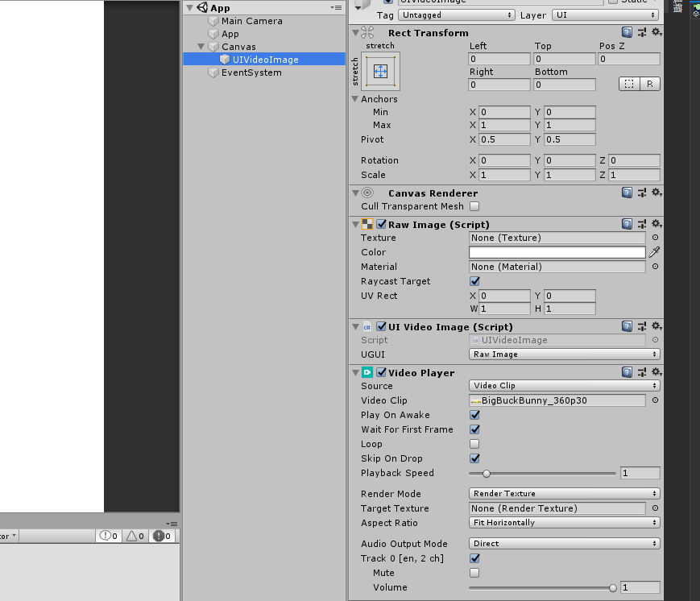
Task: Pick Target Texture with object picker circle
Action: point(655,508)
